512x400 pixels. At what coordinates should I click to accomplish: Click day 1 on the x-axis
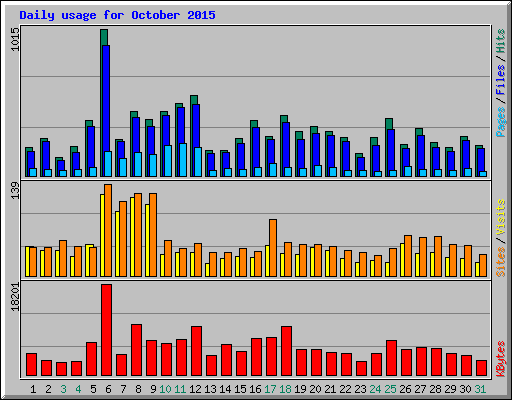[x=33, y=389]
